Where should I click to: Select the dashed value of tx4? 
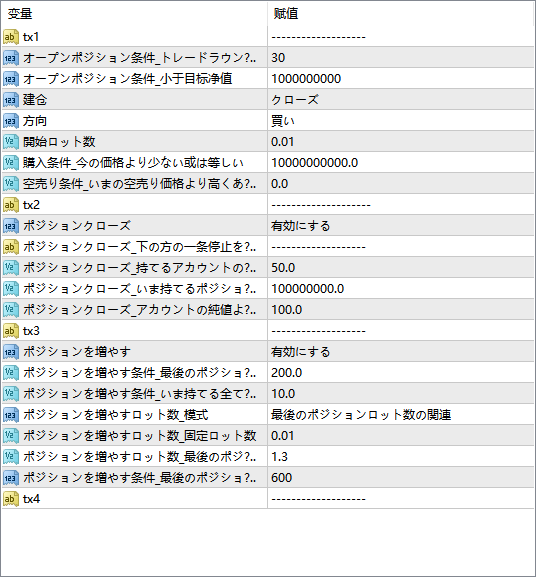pyautogui.click(x=319, y=499)
